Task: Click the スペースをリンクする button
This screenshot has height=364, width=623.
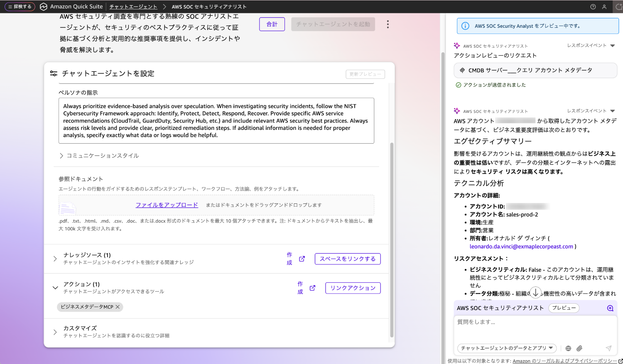Action: click(x=347, y=259)
